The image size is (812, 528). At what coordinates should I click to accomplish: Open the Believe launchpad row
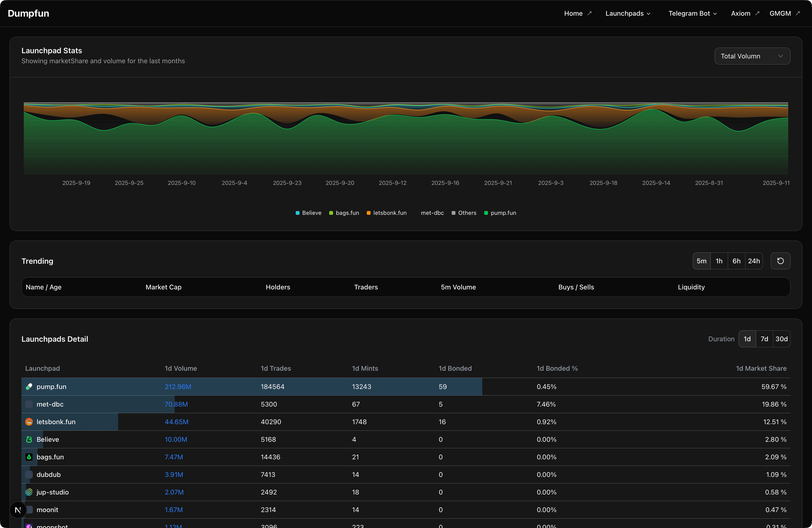[x=406, y=439]
